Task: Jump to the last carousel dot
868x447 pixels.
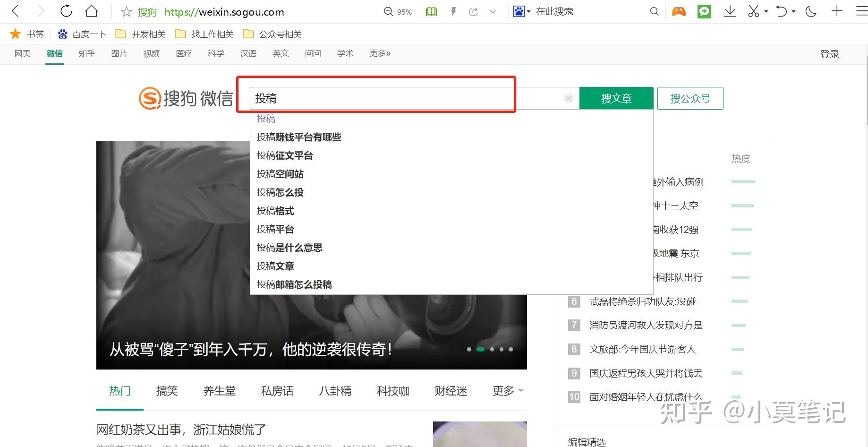Action: coord(511,349)
